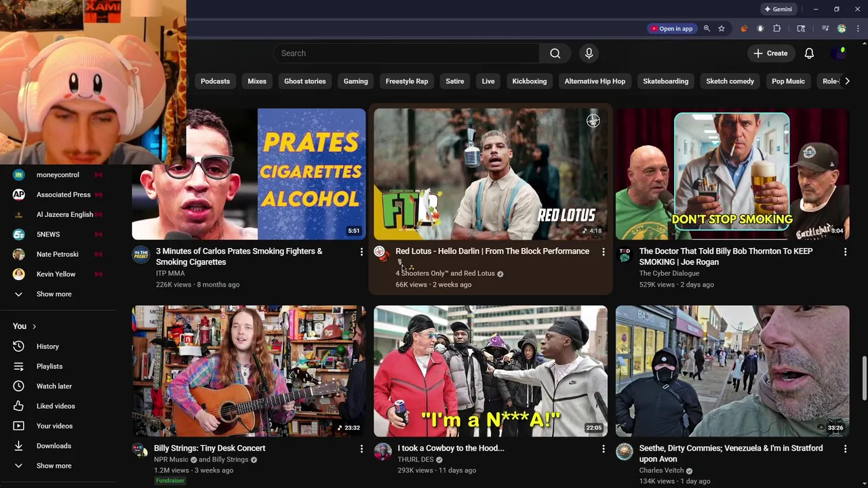Image resolution: width=868 pixels, height=488 pixels.
Task: Select the Alternative Hip Hop chip
Action: (x=595, y=81)
